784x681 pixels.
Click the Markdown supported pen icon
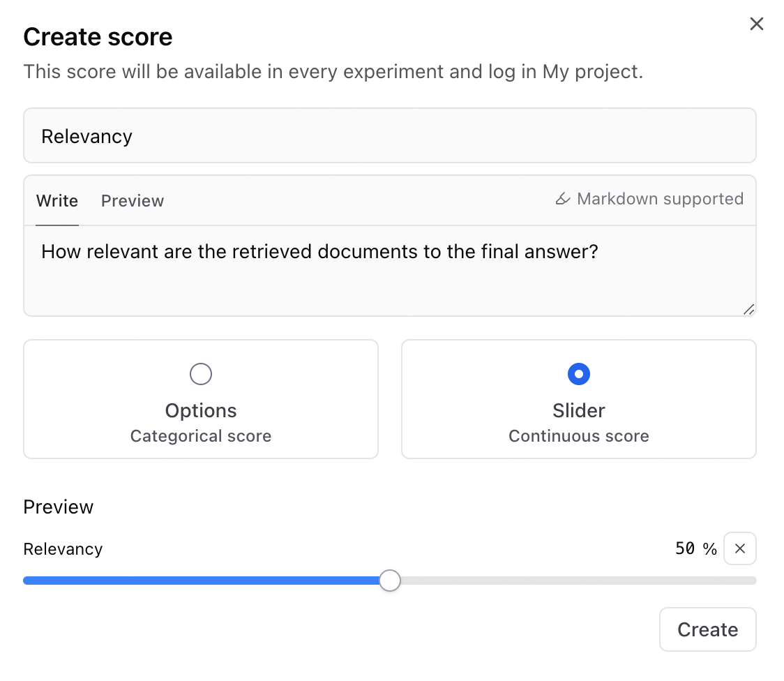tap(562, 199)
